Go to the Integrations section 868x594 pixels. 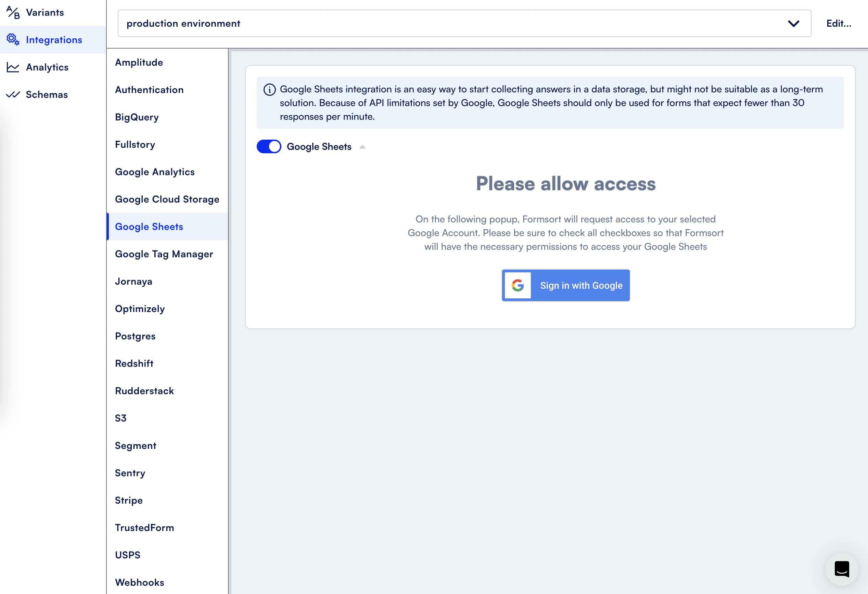click(x=53, y=40)
